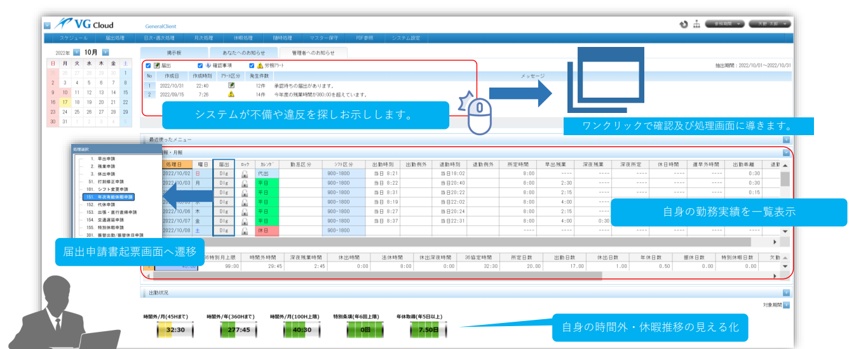Go to next month with right arrow
The width and height of the screenshot is (868, 349).
(105, 53)
